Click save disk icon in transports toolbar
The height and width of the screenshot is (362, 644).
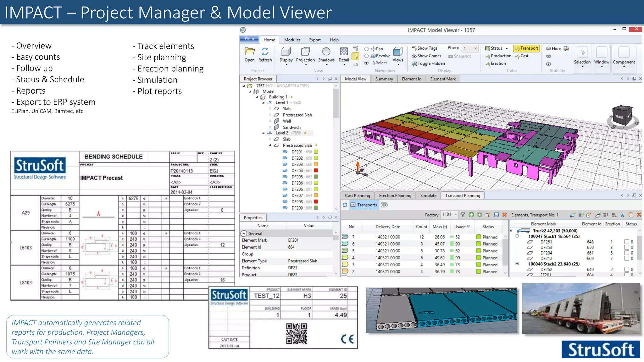[x=496, y=215]
